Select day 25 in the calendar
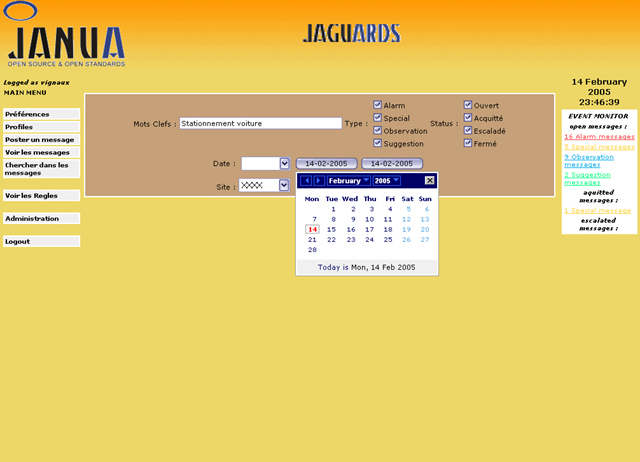Image resolution: width=640 pixels, height=462 pixels. pyautogui.click(x=388, y=240)
